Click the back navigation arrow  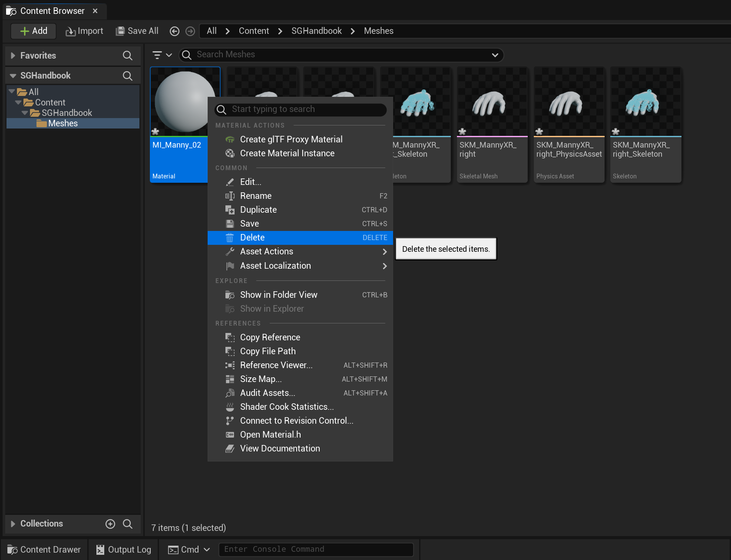point(175,31)
